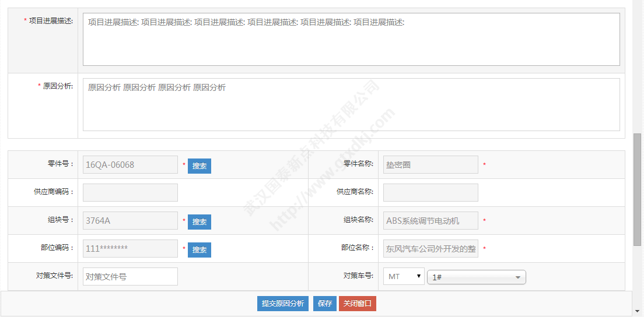Focus the 零件号 field showing 16QA-06068
644x317 pixels.
tap(130, 165)
